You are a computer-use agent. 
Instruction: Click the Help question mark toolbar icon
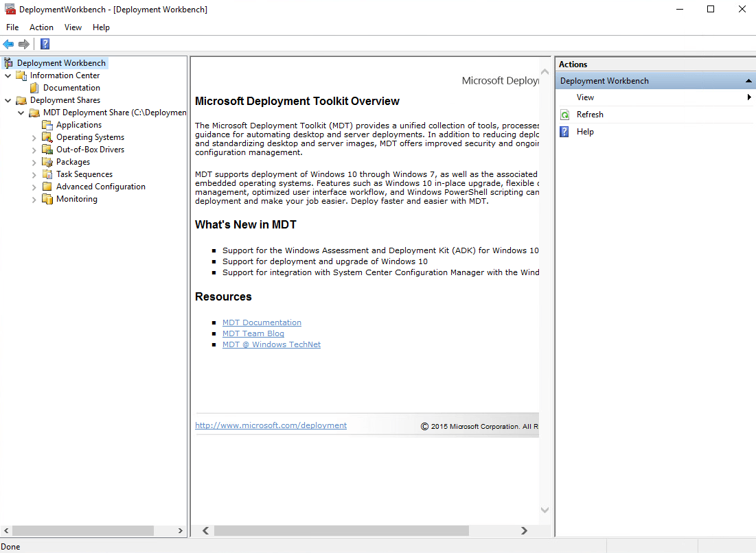(44, 43)
